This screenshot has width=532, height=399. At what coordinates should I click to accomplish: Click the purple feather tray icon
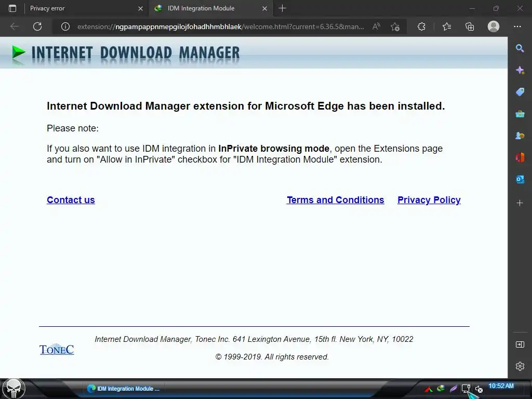pos(453,389)
